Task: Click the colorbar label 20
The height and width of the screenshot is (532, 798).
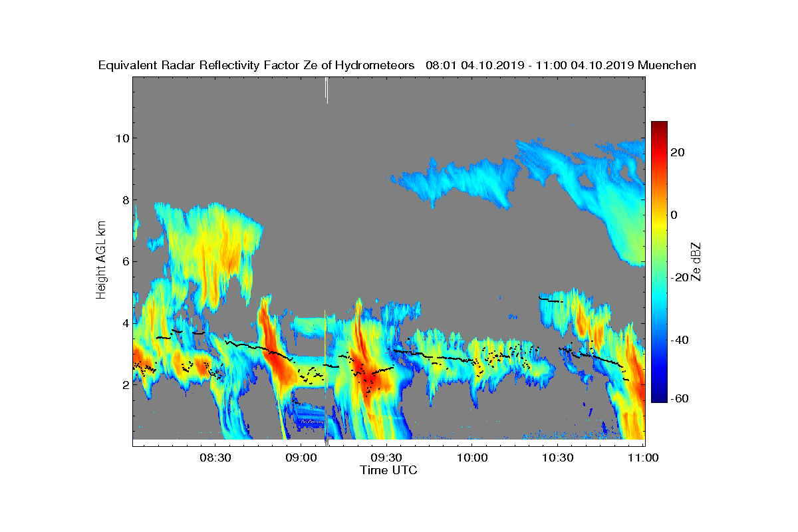Action: click(x=678, y=152)
